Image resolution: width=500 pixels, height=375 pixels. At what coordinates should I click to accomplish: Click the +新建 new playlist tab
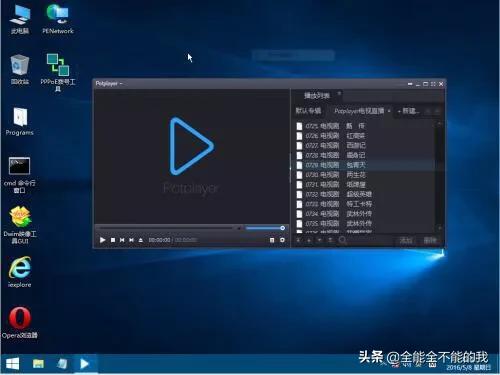(x=409, y=111)
